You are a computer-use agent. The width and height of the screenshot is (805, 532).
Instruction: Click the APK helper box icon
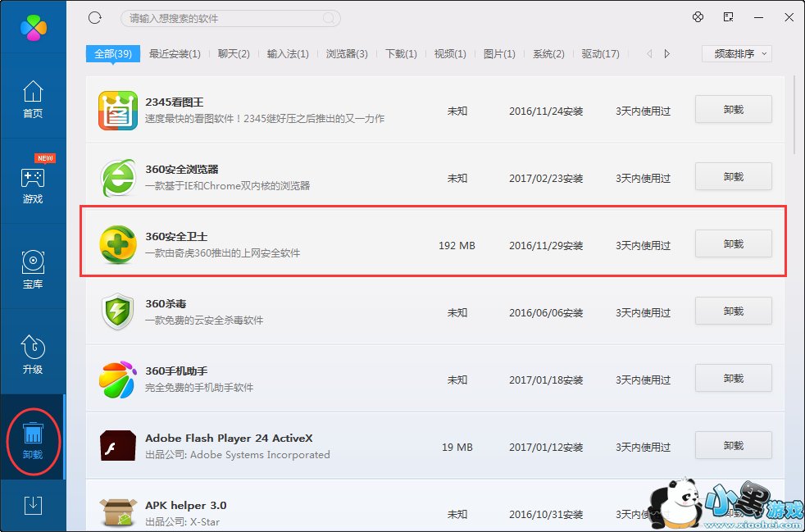click(118, 512)
